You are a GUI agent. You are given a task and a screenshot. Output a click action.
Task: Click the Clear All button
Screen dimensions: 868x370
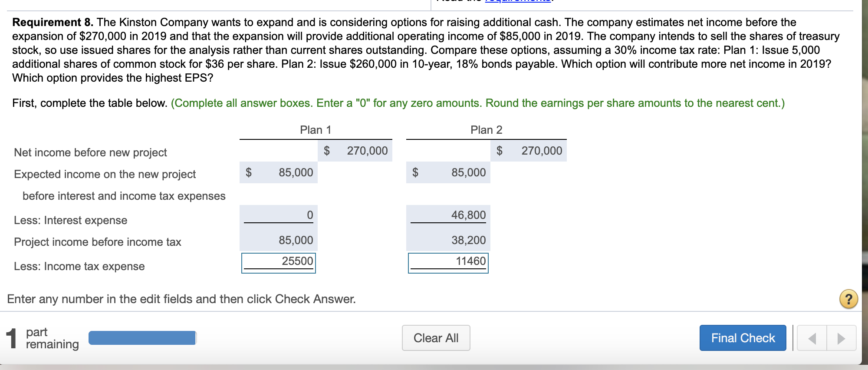435,337
